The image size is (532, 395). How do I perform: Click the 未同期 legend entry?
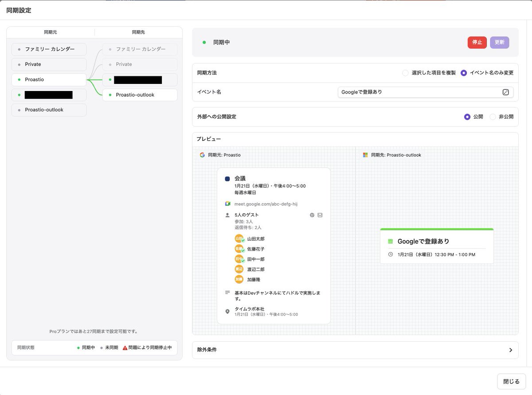tap(109, 348)
